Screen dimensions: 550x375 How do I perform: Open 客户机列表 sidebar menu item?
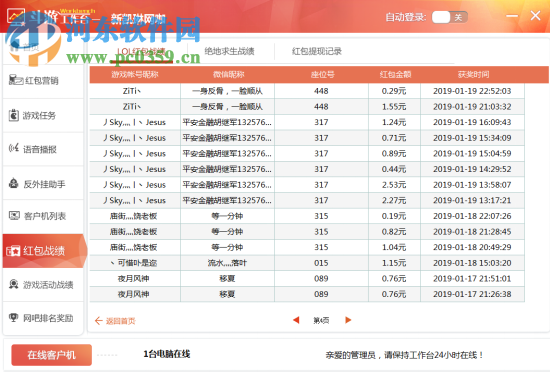point(43,216)
